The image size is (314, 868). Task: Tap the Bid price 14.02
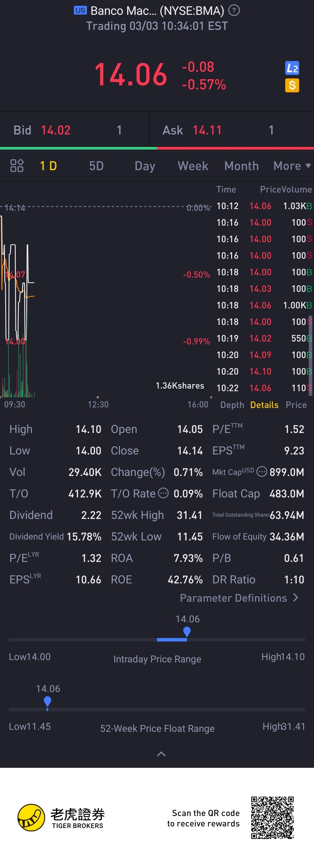(x=56, y=130)
